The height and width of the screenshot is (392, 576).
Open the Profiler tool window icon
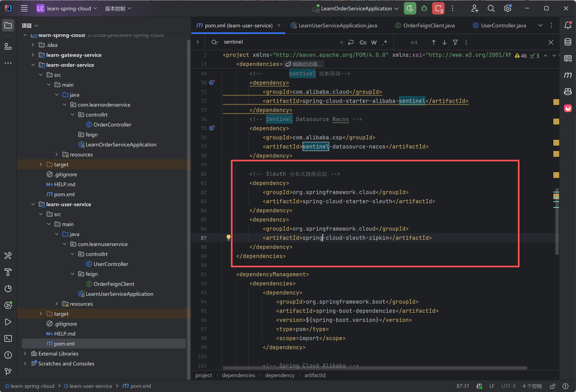[x=8, y=289]
